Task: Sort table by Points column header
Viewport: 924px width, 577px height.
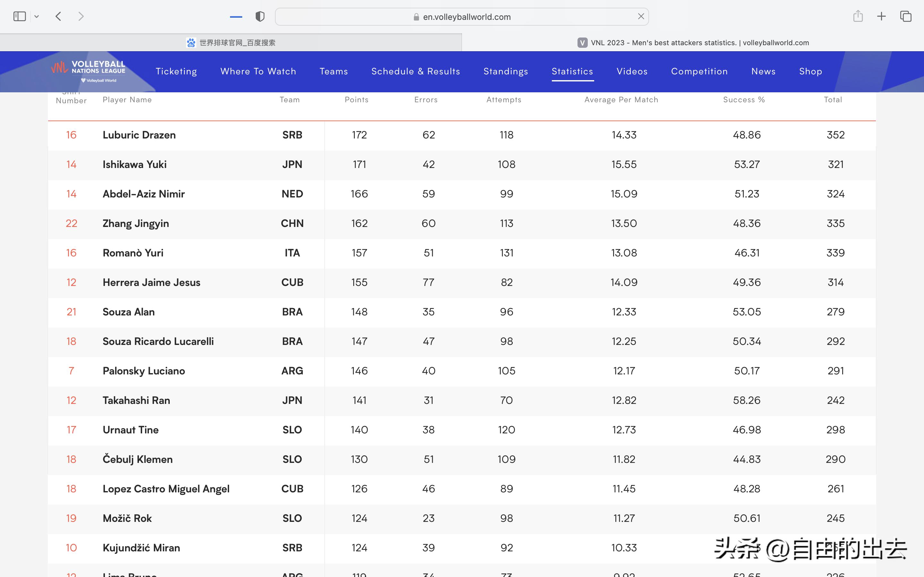Action: tap(356, 100)
